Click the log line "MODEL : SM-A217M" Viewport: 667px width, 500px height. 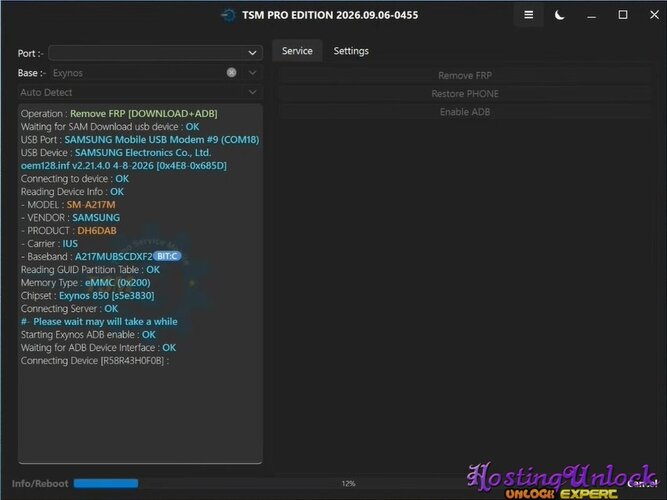point(68,205)
